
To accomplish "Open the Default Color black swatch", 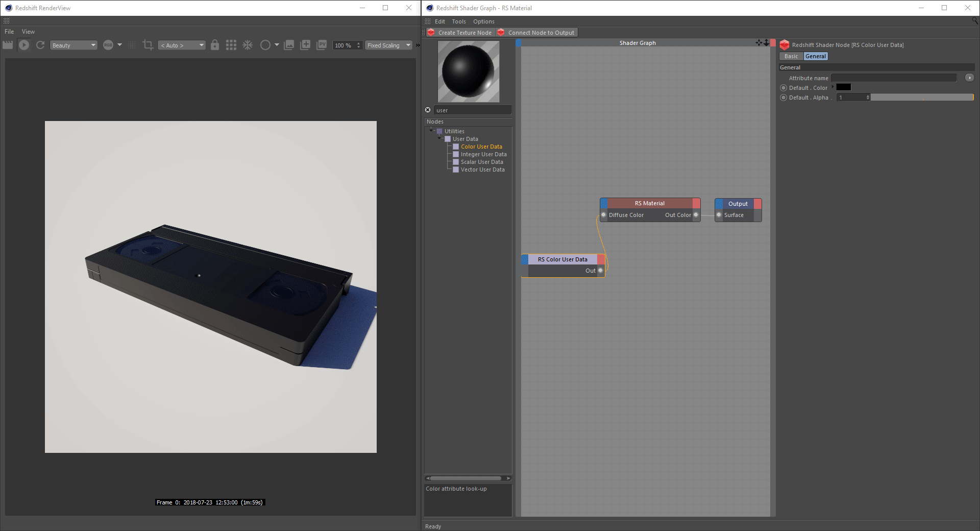I will click(843, 87).
